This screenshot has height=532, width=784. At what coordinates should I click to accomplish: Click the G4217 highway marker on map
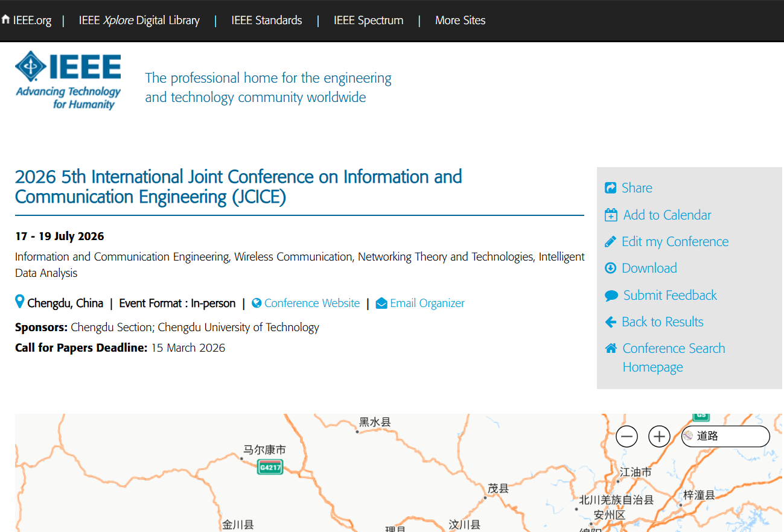point(270,467)
